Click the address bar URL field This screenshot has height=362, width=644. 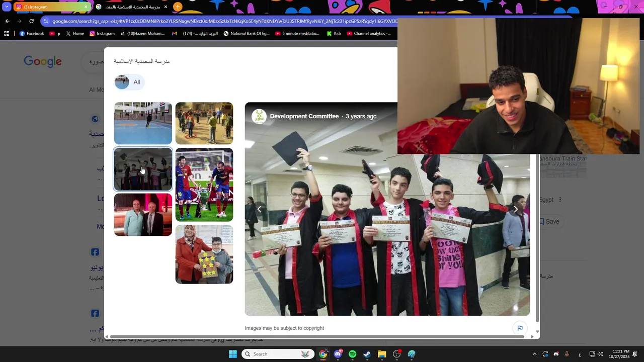pos(224,21)
